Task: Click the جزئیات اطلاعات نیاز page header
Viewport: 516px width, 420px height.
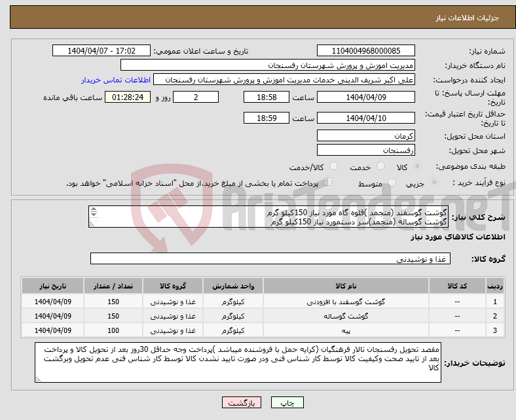Action: [468, 18]
